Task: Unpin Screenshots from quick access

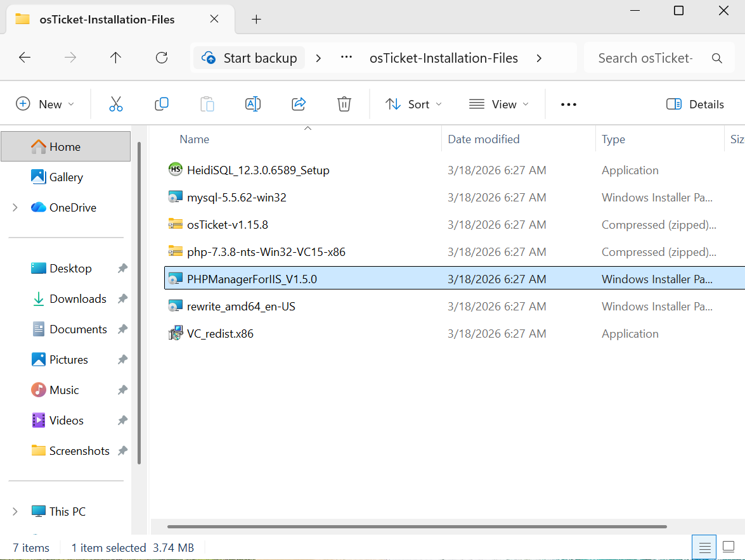Action: [122, 450]
